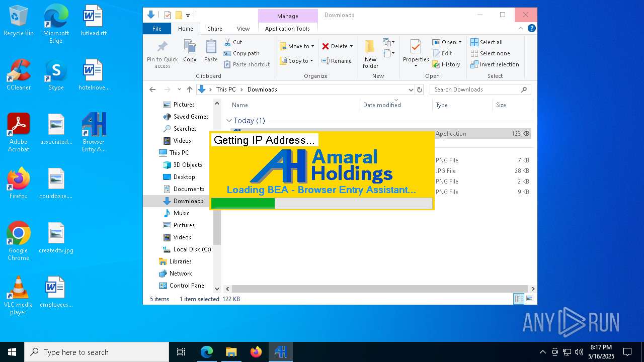The height and width of the screenshot is (362, 644).
Task: Sort by Date modified column
Action: click(396, 105)
